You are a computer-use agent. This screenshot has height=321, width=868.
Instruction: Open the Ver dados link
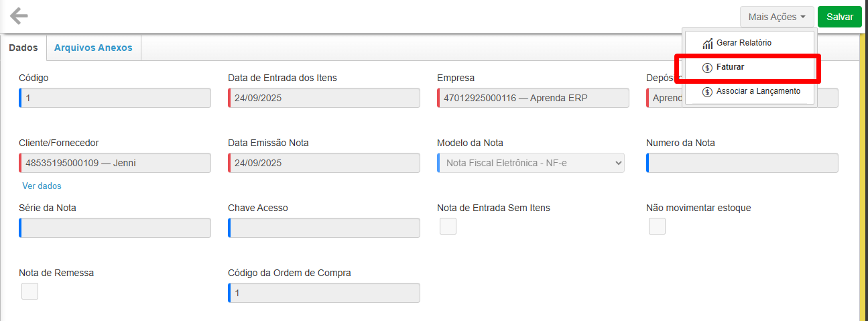[42, 186]
